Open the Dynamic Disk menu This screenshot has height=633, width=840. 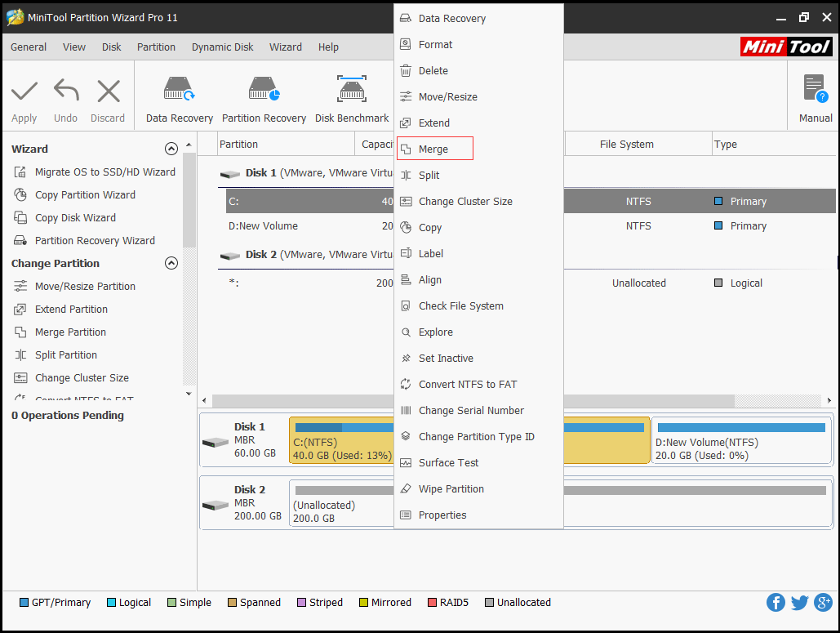pyautogui.click(x=222, y=47)
